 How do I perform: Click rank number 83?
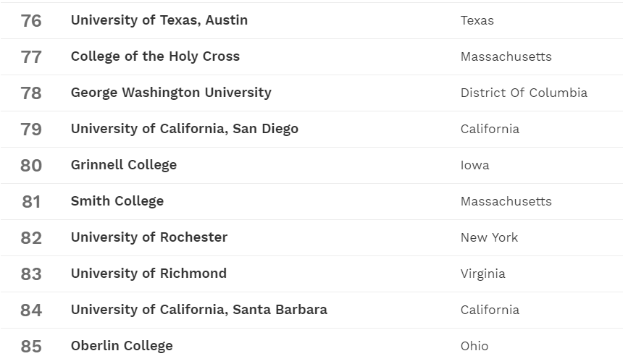(x=31, y=274)
